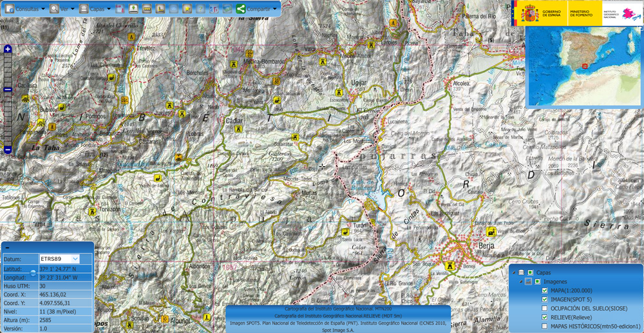Click the Latitud value 37º 1' 24.77" N
Viewport: 644px width, 333px height.
(58, 269)
